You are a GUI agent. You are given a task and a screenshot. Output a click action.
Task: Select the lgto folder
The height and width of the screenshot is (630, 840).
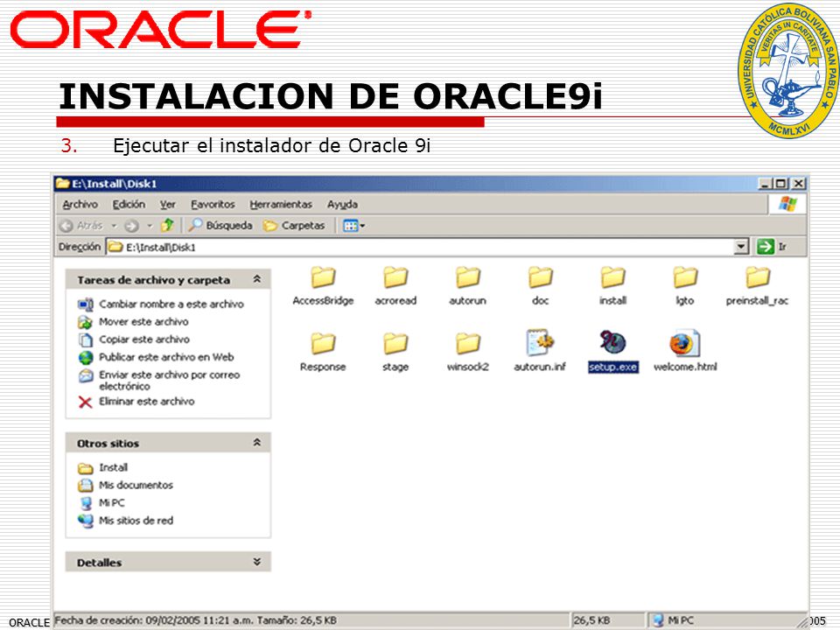pyautogui.click(x=685, y=287)
